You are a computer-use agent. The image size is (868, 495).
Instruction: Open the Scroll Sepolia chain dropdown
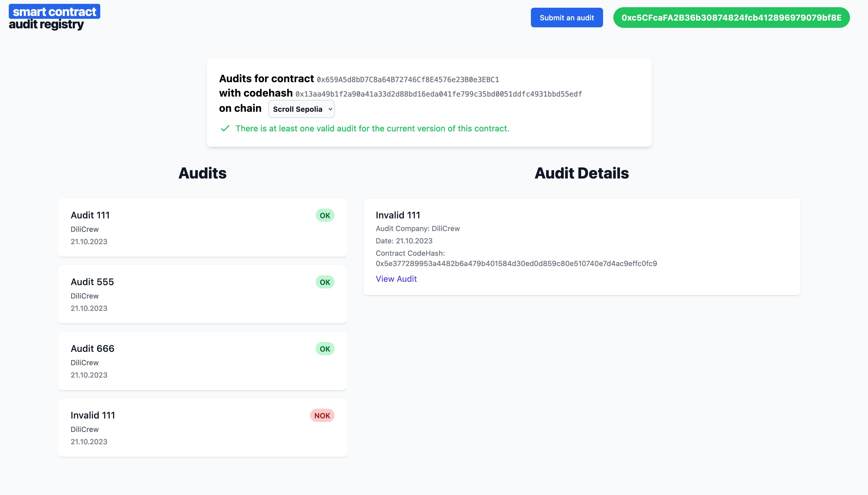pyautogui.click(x=301, y=109)
